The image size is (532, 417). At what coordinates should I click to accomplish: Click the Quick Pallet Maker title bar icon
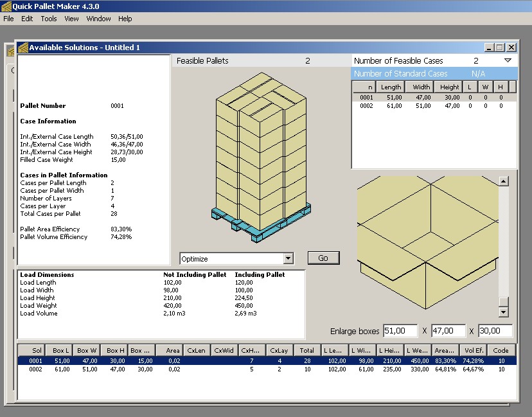pos(6,6)
